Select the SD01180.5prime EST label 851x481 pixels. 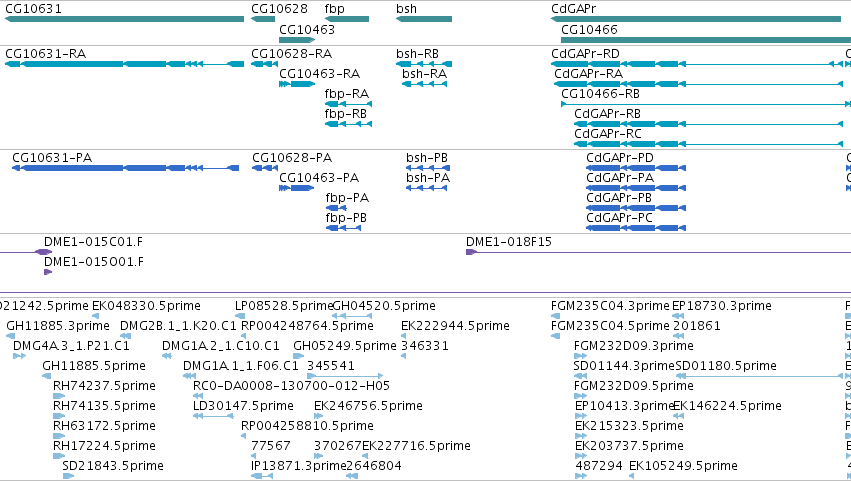726,366
